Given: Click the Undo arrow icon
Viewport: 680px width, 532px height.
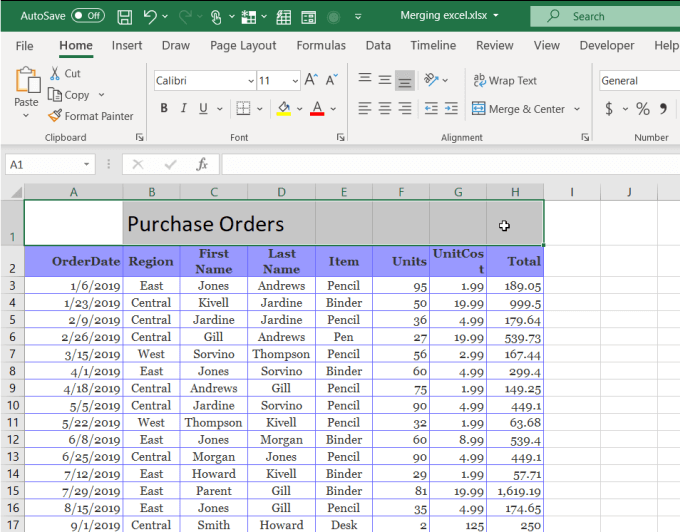Looking at the screenshot, I should coord(150,16).
